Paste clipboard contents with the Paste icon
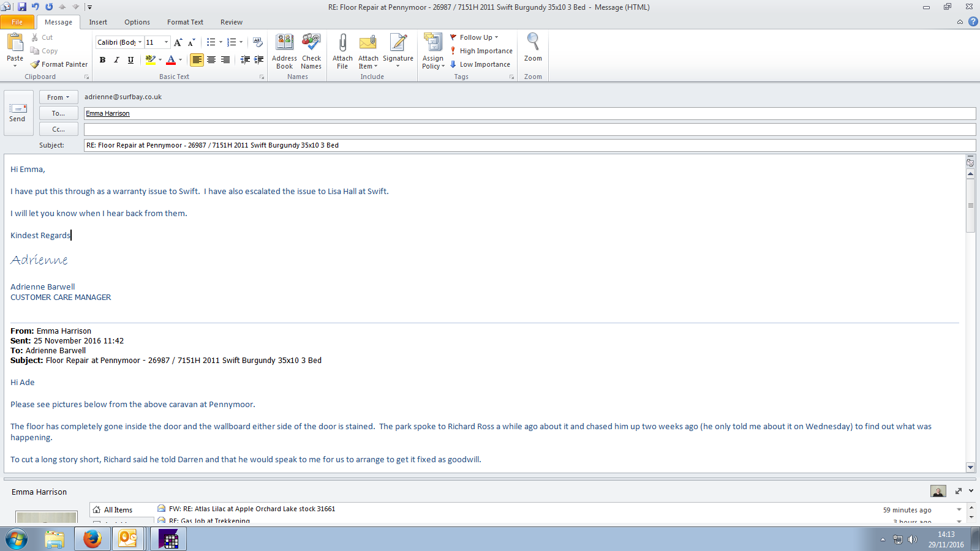Viewport: 980px width, 551px height. [x=15, y=43]
